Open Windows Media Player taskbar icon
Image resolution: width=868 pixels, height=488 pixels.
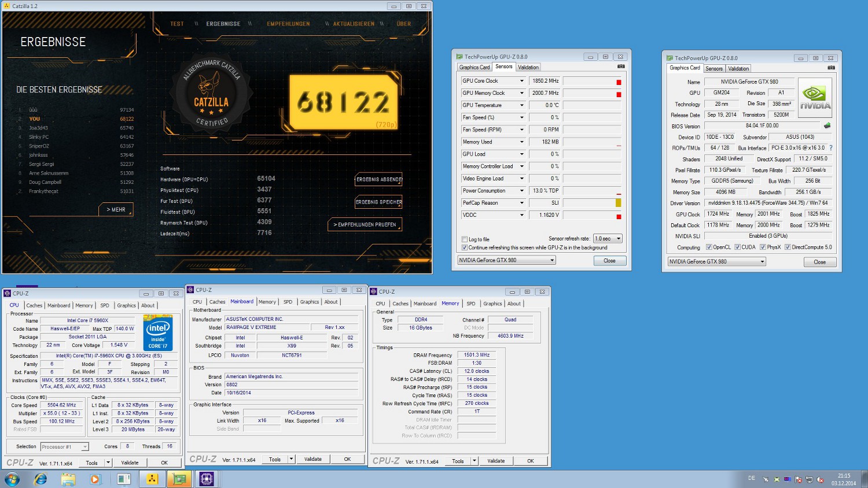coord(95,479)
